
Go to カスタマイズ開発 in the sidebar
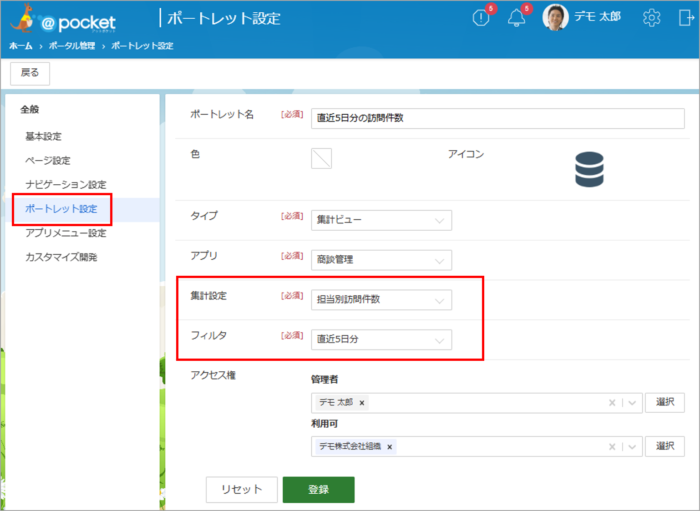click(x=61, y=257)
